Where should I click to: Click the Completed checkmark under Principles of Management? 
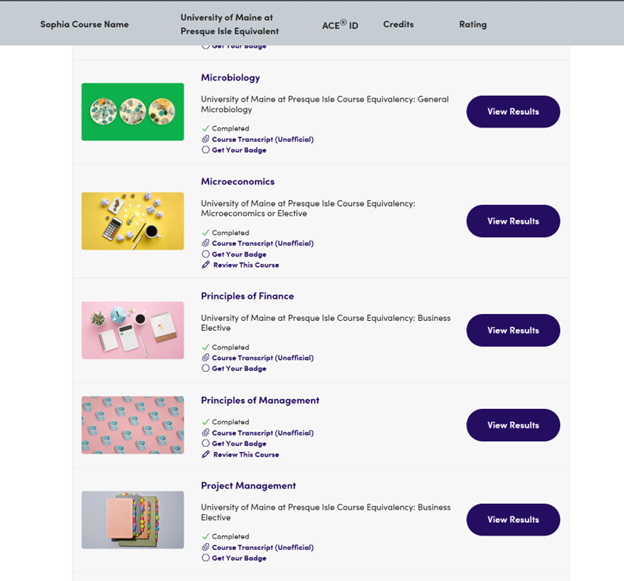[205, 422]
